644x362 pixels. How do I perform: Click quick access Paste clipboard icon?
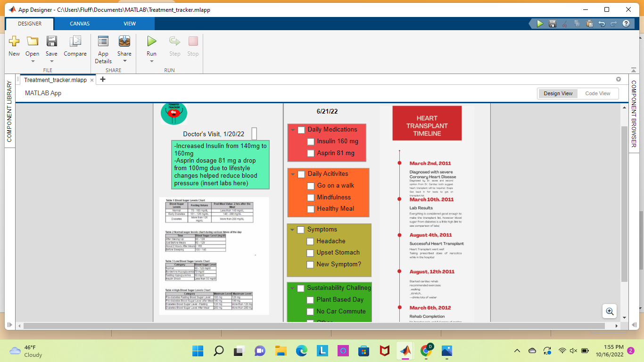click(589, 24)
